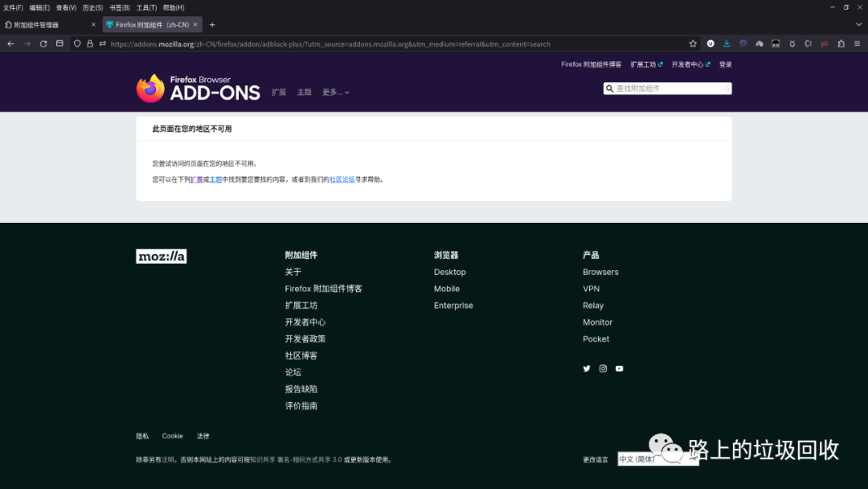This screenshot has height=489, width=868.
Task: Open VPN under 产品
Action: 592,289
